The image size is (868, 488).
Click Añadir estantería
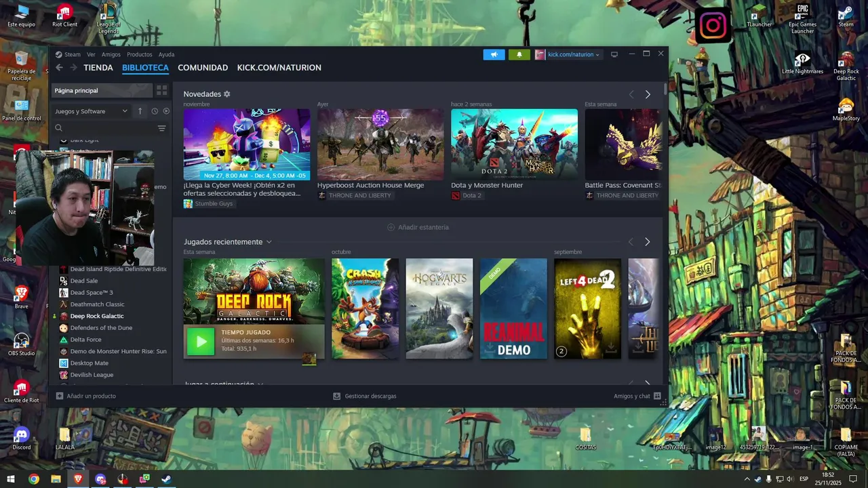click(x=418, y=227)
